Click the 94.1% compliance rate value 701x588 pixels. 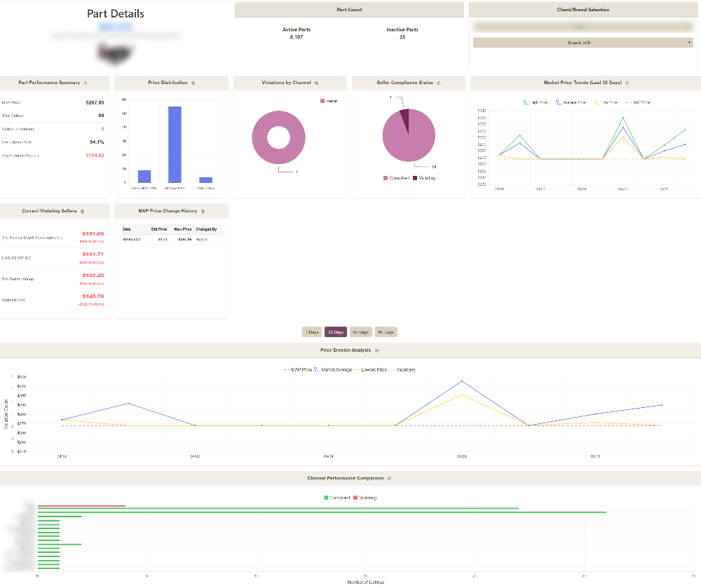click(97, 142)
